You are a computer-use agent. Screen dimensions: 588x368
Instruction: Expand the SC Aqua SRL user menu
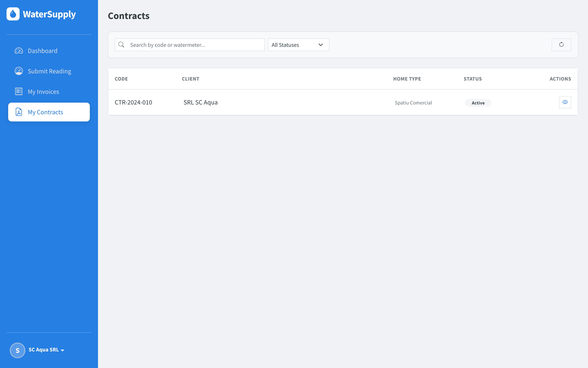(46, 350)
